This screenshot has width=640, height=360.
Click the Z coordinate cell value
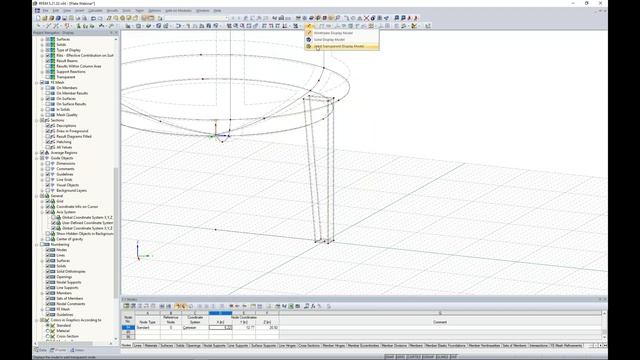click(x=267, y=327)
